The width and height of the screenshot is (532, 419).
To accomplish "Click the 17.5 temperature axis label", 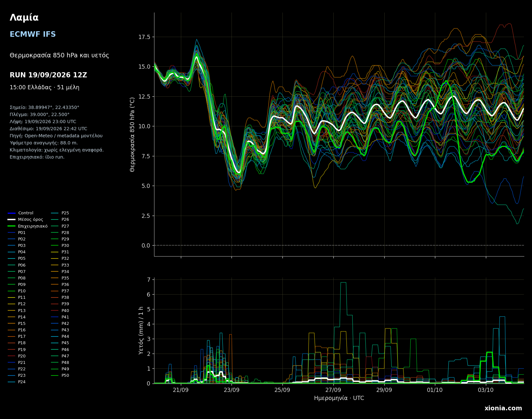I will point(144,37).
